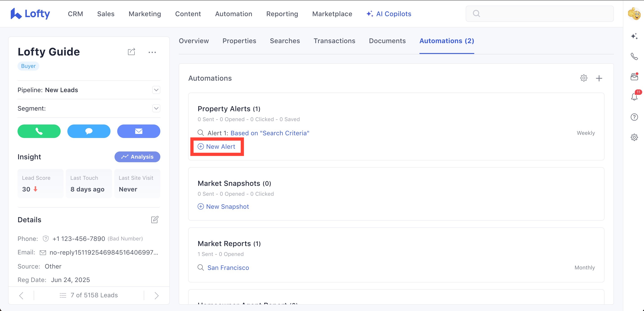Open the help question mark icon
Screen dimensions: 644x311
click(x=634, y=117)
